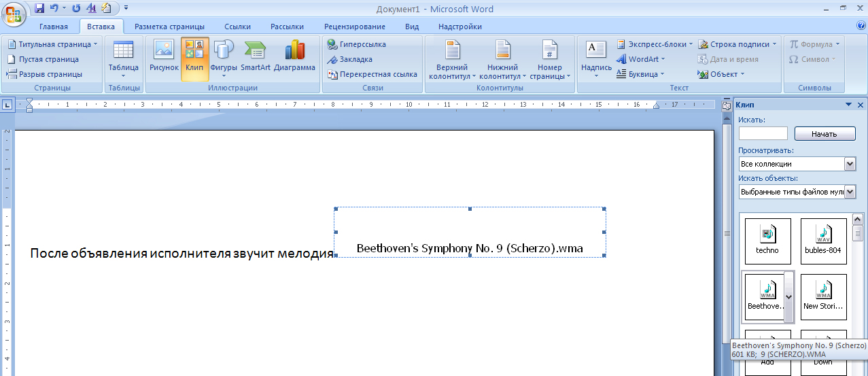Switch to the Вид tab
This screenshot has width=868, height=376.
412,27
